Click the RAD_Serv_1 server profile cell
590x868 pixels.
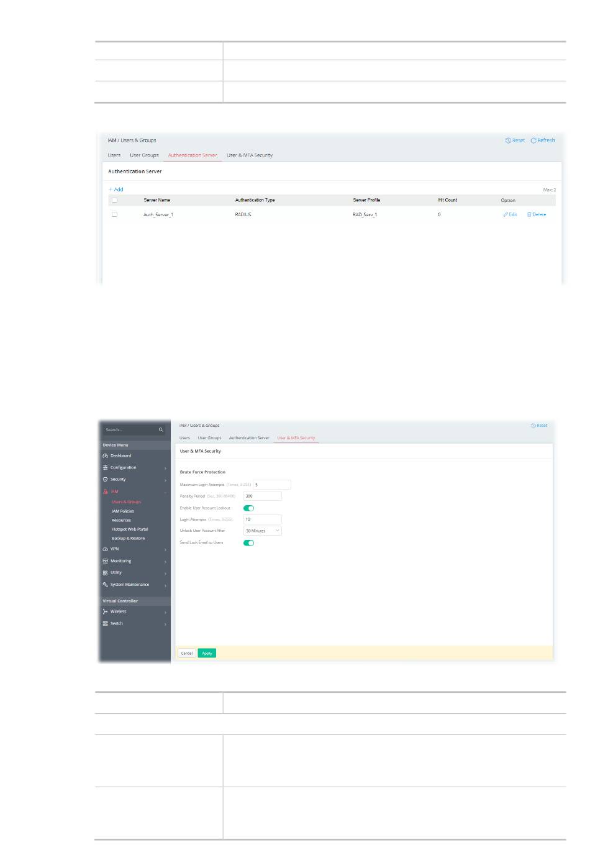coord(365,214)
